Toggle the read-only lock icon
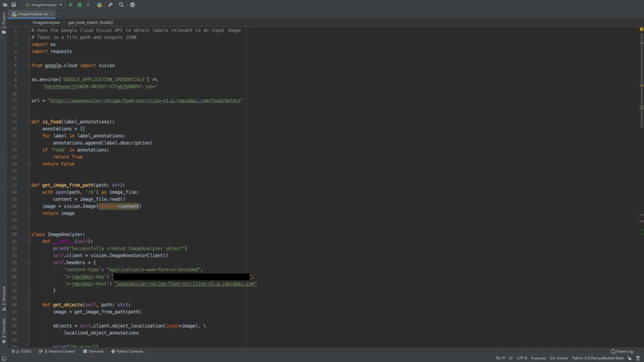Viewport: 644px width, 362px height. coord(630,358)
